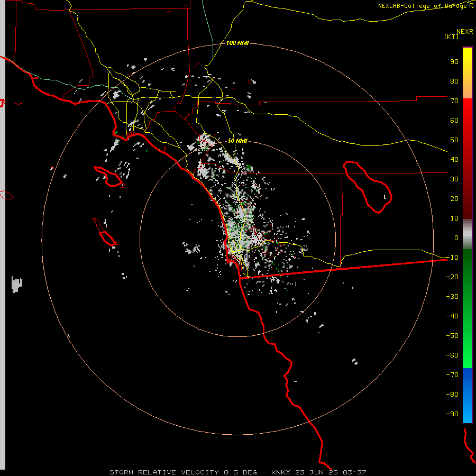Click the [KT] units label
The image size is (476, 476).
click(452, 36)
